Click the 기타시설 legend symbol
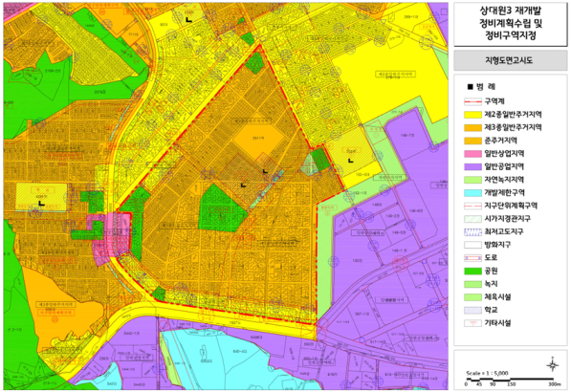This screenshot has width=571, height=392. pyautogui.click(x=472, y=323)
